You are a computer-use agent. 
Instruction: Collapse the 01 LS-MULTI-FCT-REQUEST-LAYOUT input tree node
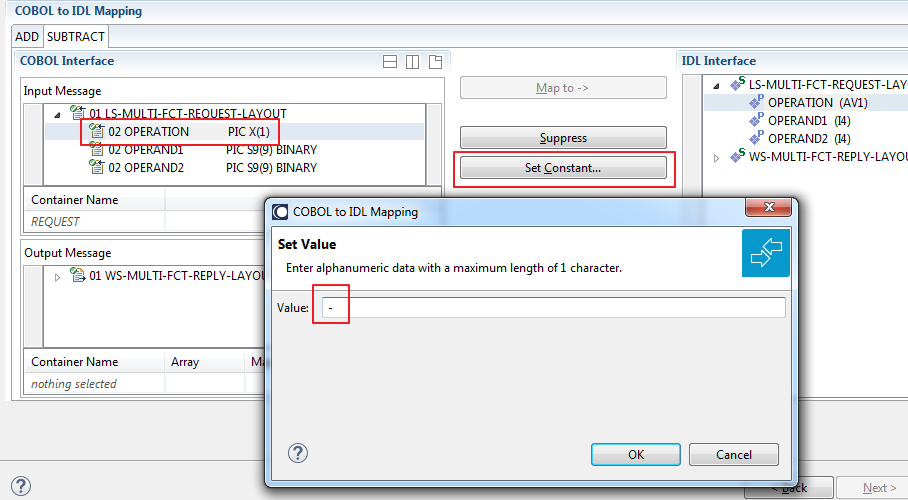(57, 115)
